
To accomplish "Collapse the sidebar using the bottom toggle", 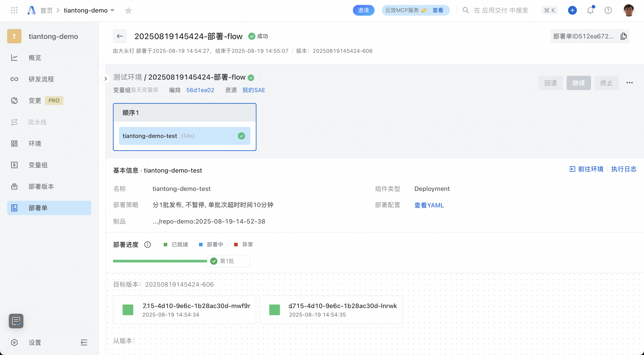I will [84, 342].
